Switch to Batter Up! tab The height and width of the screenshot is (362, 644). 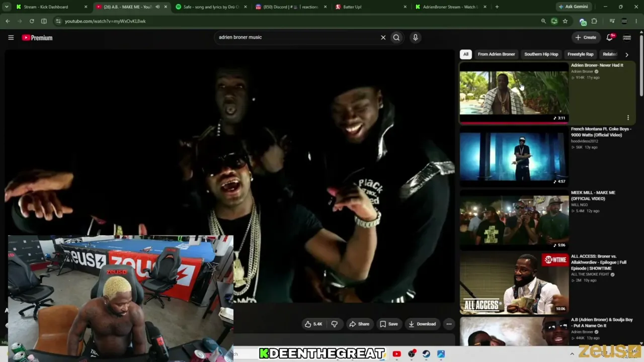[371, 7]
